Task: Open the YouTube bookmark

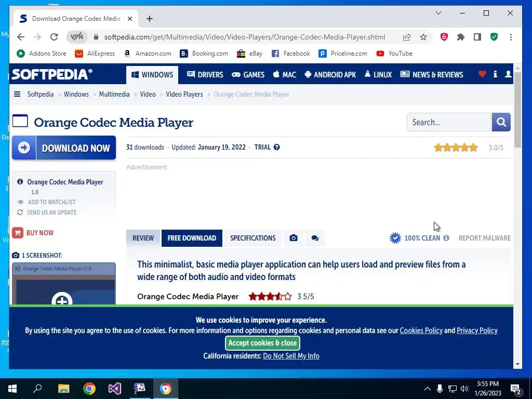Action: click(395, 54)
